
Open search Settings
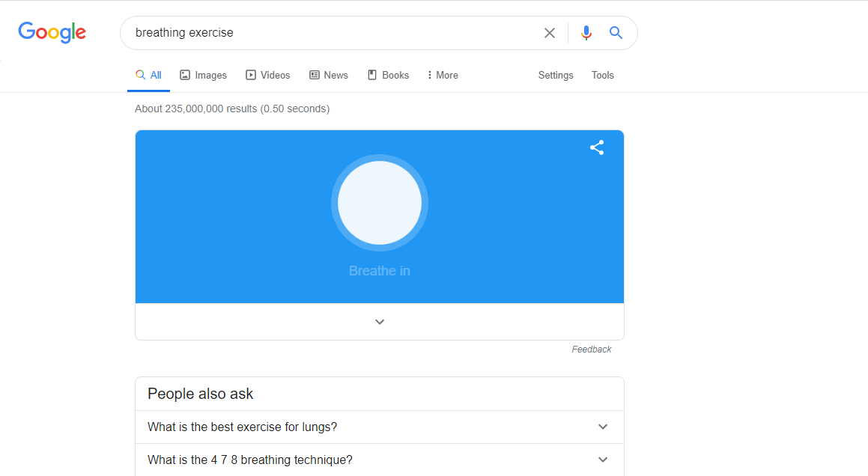(x=556, y=75)
